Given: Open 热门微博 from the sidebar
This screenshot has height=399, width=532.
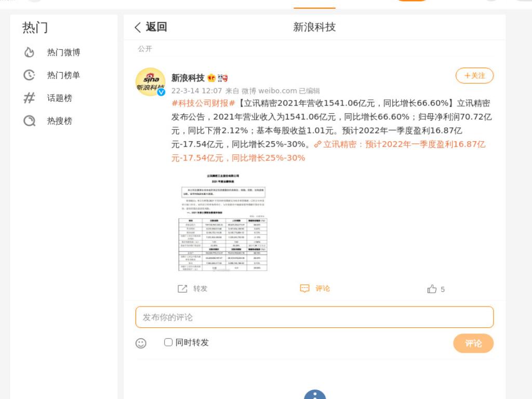Looking at the screenshot, I should (x=63, y=52).
